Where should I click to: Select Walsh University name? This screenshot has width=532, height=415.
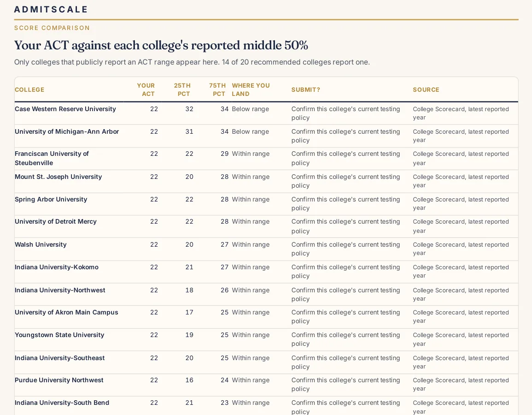(41, 244)
